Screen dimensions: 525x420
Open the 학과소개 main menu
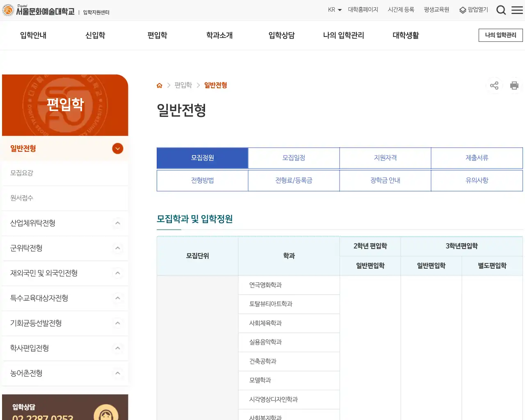pyautogui.click(x=219, y=35)
